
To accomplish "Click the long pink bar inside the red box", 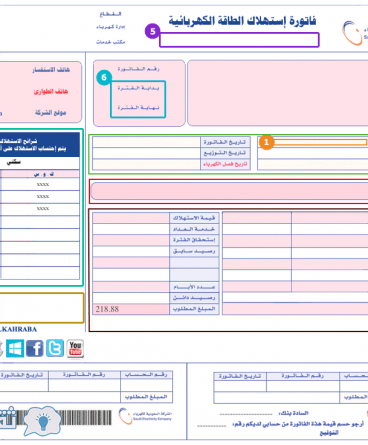I will pyautogui.click(x=229, y=191).
